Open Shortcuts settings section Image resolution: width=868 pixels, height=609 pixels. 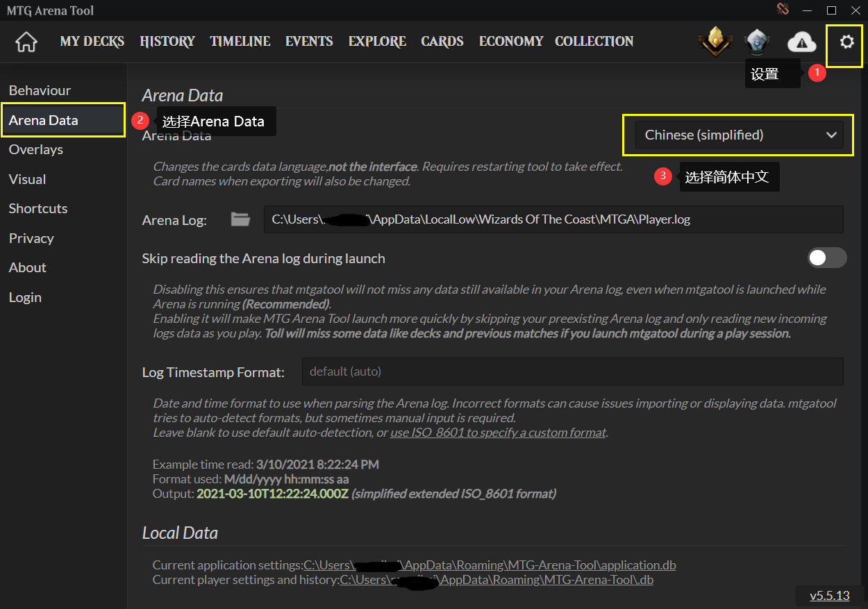coord(63,208)
